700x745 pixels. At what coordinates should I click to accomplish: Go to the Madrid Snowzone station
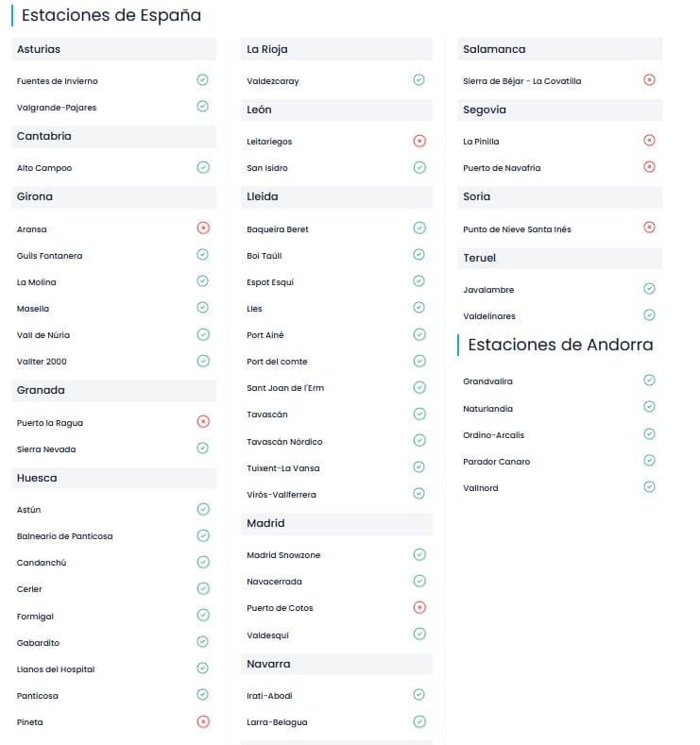[x=283, y=555]
